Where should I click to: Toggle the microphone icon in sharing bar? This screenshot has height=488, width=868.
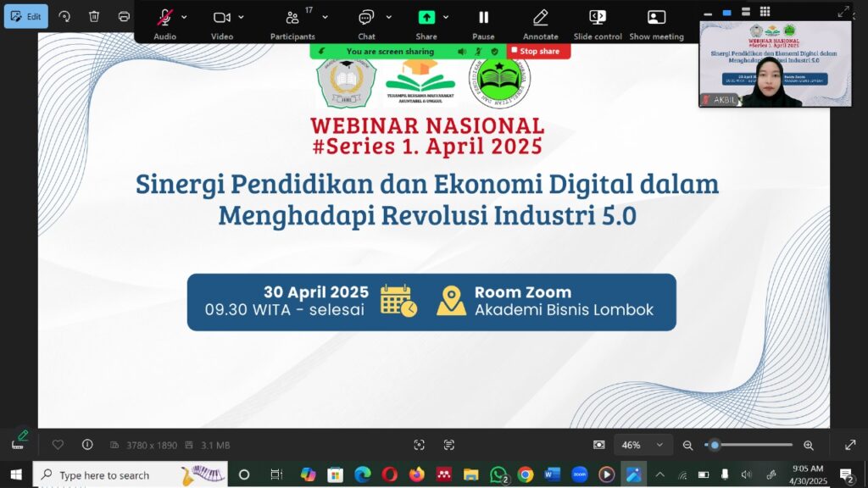[x=478, y=52]
